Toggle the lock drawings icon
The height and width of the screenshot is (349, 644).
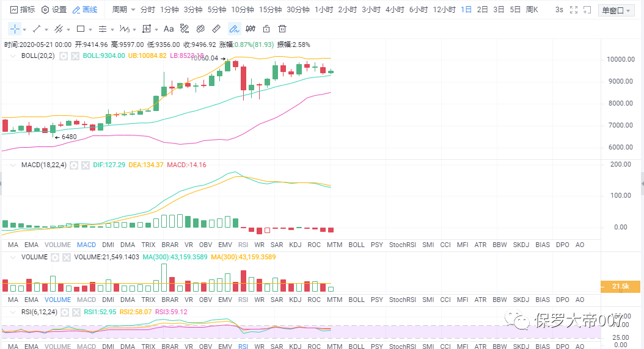click(266, 29)
